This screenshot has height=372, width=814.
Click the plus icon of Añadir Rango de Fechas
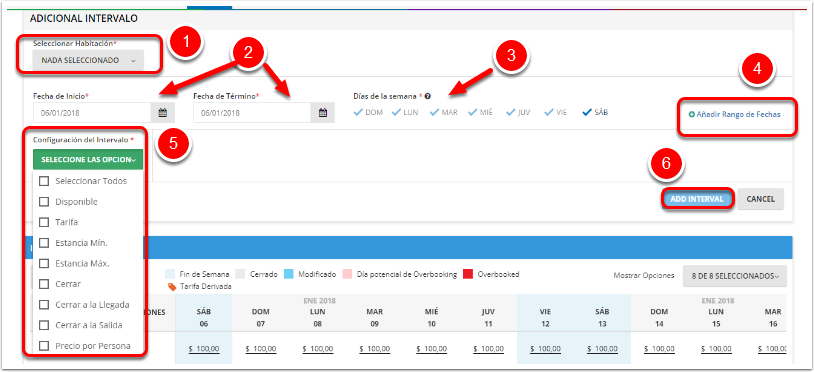tap(691, 115)
